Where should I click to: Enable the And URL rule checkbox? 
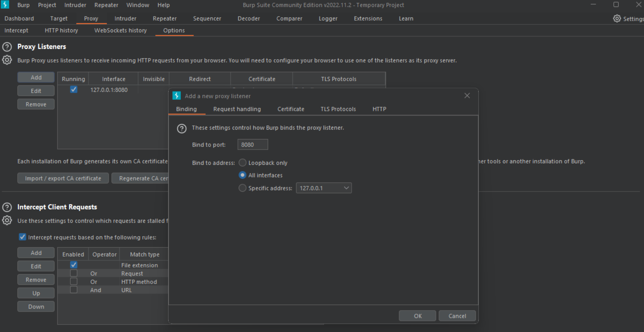74,290
